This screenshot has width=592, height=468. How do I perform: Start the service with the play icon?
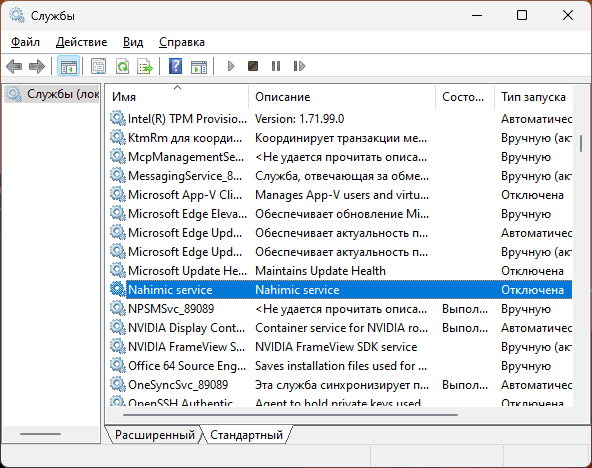point(231,66)
